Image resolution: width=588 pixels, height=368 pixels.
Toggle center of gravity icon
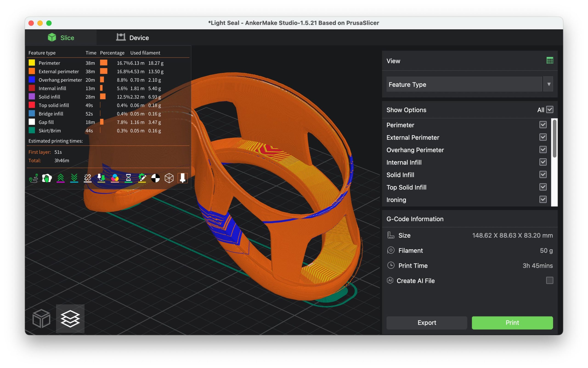tap(155, 178)
